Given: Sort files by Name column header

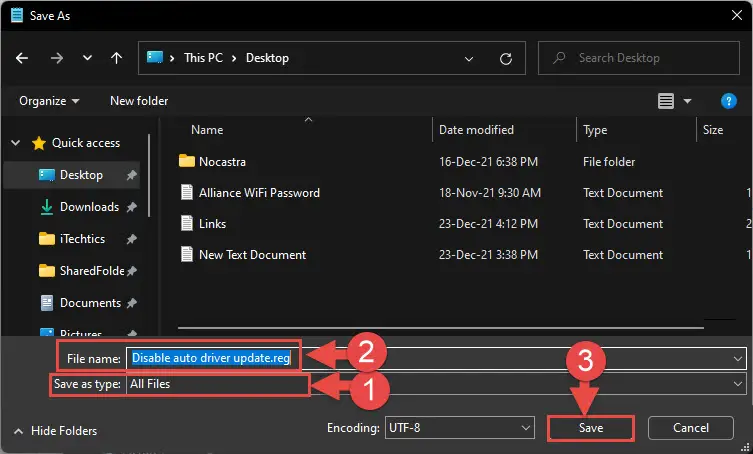Looking at the screenshot, I should tap(207, 130).
